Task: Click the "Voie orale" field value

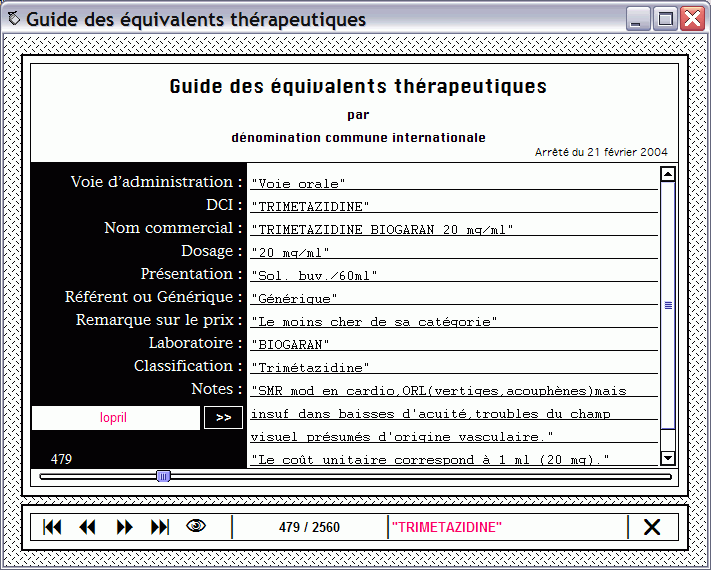Action: coord(454,183)
